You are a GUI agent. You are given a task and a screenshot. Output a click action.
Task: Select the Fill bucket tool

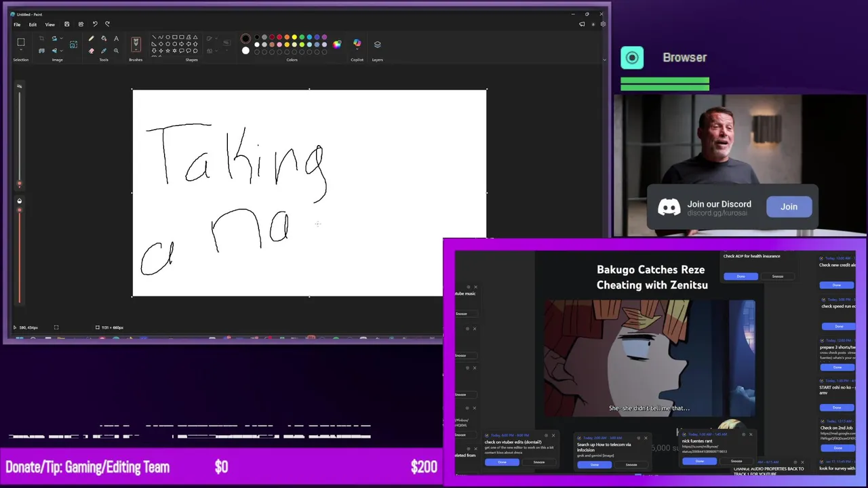(104, 39)
